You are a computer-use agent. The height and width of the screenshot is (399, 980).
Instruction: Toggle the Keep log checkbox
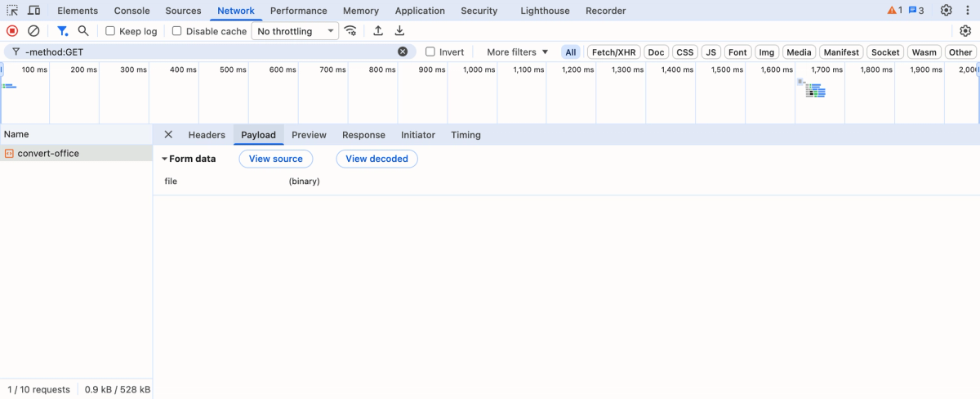coord(110,31)
